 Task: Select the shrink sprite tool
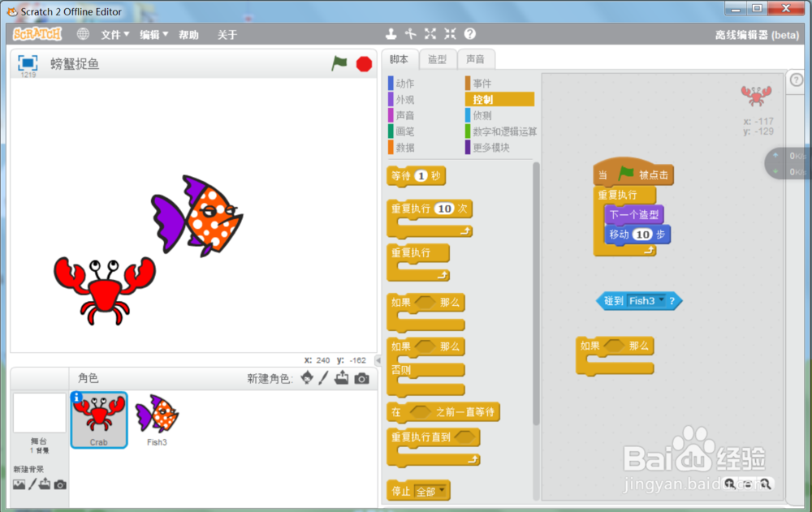click(x=450, y=34)
